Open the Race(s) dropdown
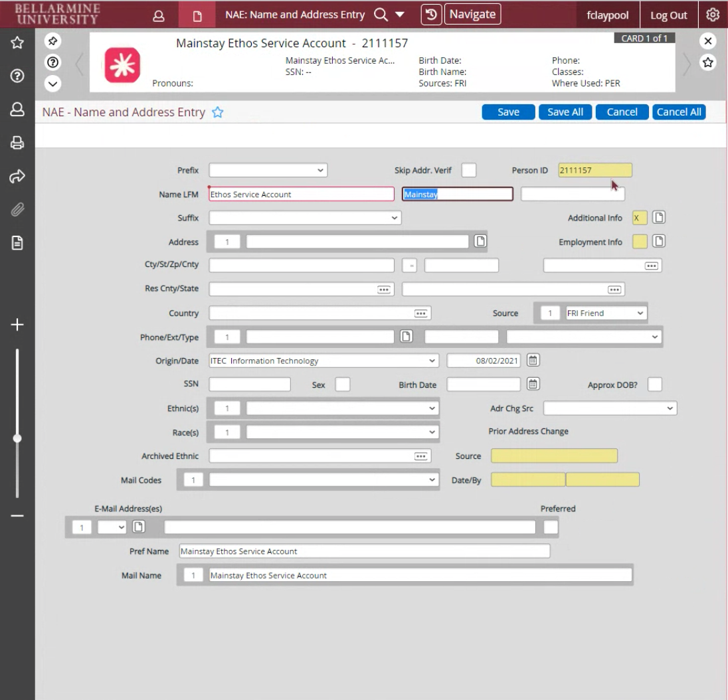The height and width of the screenshot is (700, 728). 342,432
